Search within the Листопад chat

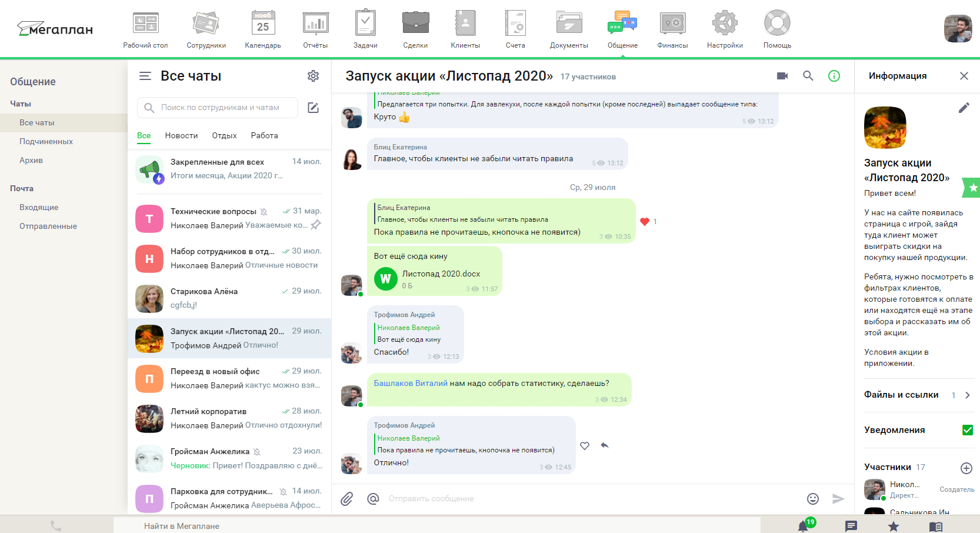(808, 76)
